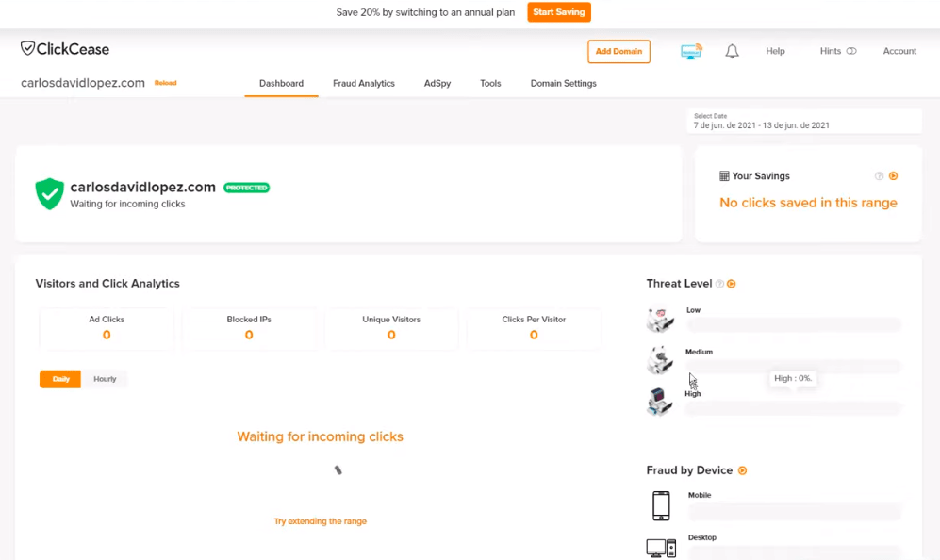Viewport: 940px width, 560px height.
Task: Click the Low threat level bar
Action: click(x=794, y=325)
